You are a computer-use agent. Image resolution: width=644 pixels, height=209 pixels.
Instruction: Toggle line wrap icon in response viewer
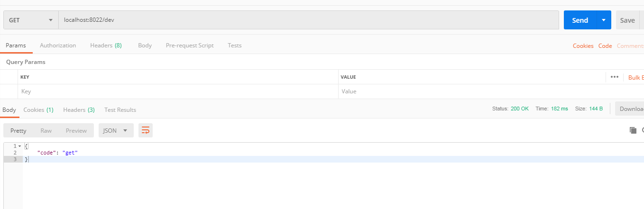click(x=146, y=130)
